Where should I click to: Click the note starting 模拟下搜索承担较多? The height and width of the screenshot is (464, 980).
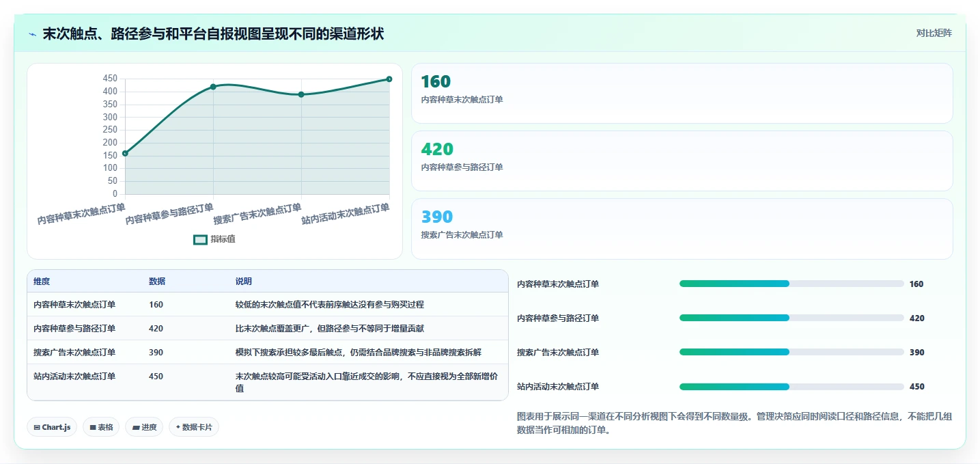359,353
